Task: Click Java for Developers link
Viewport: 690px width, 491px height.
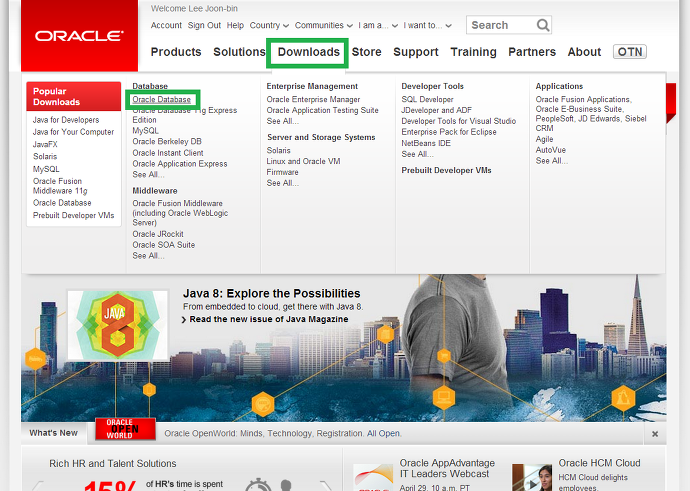Action: pyautogui.click(x=66, y=120)
